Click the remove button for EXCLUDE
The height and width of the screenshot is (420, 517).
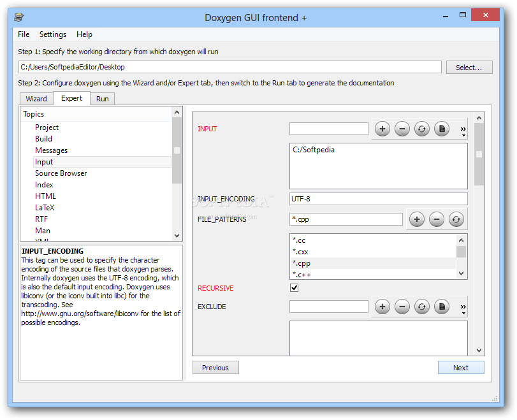click(x=402, y=307)
